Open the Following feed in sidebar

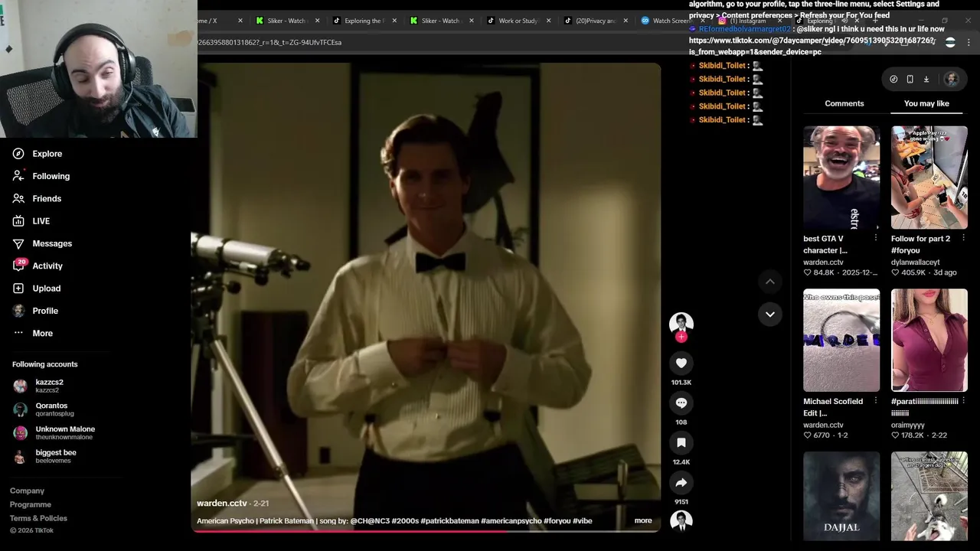tap(41, 176)
